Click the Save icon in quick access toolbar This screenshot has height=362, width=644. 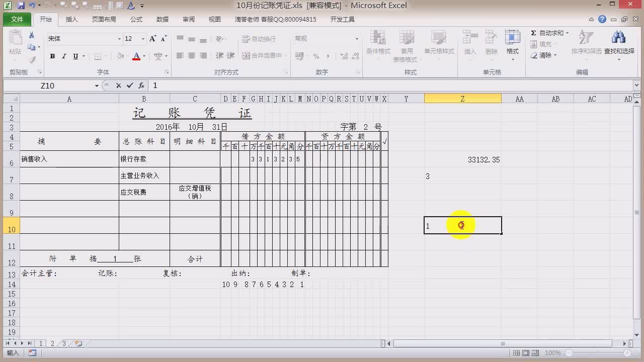(21, 6)
